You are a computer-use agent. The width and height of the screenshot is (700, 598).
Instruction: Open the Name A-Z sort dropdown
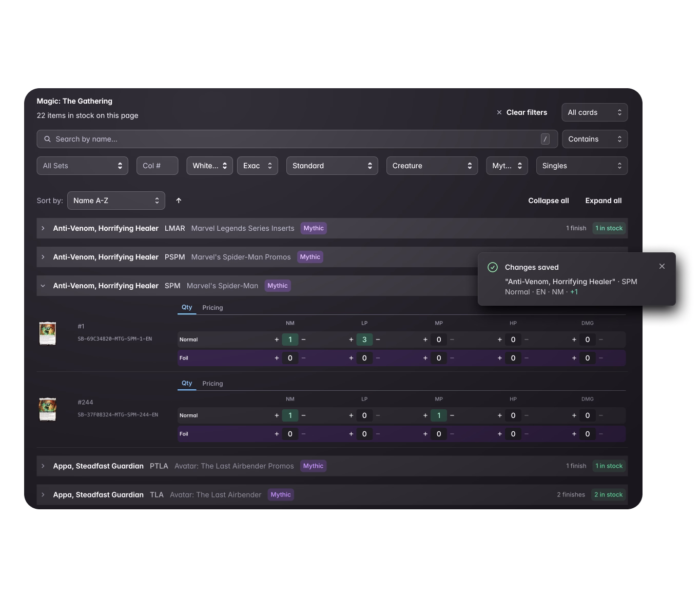click(x=116, y=201)
